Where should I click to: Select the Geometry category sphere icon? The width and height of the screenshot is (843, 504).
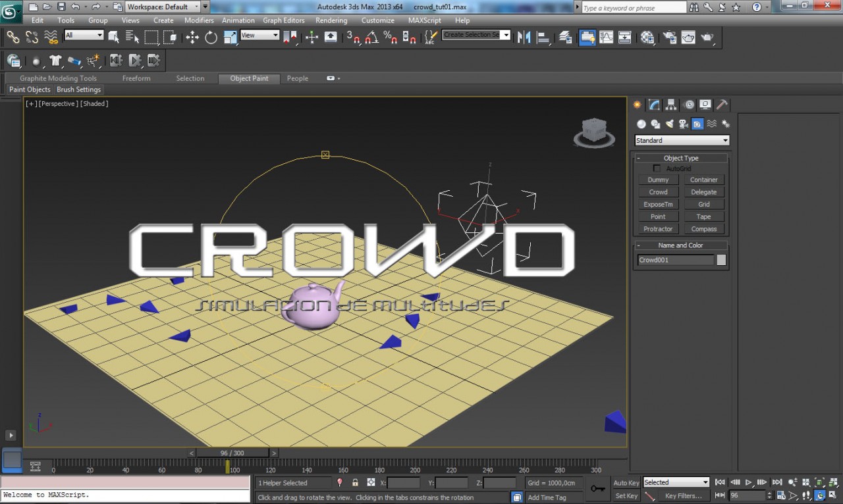(641, 124)
